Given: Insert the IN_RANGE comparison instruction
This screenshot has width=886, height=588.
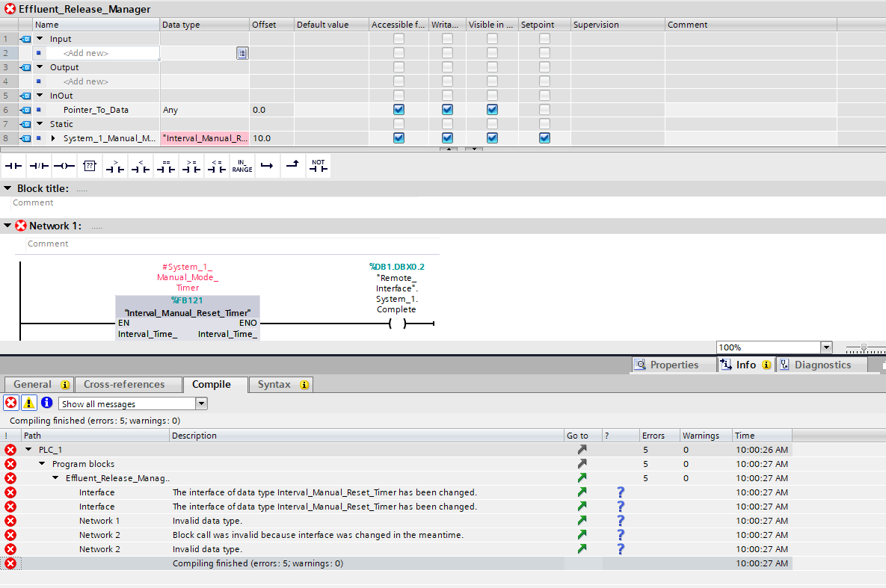Looking at the screenshot, I should [242, 166].
